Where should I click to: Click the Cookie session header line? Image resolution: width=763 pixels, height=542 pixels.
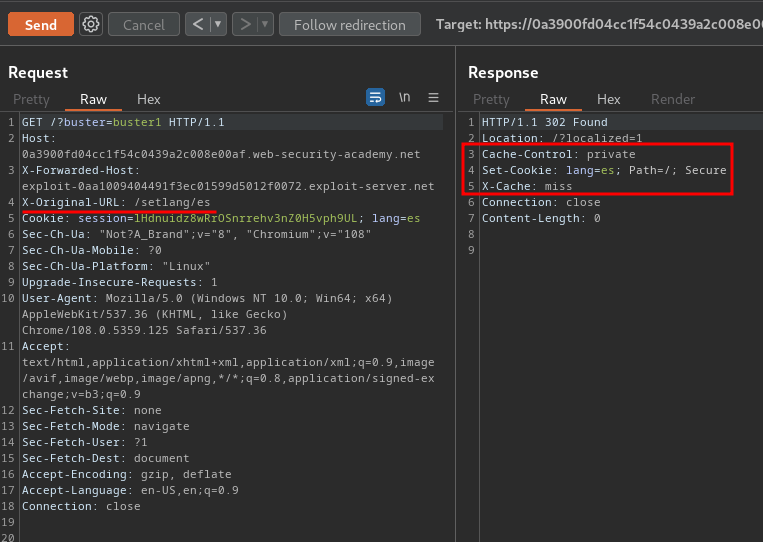(221, 218)
